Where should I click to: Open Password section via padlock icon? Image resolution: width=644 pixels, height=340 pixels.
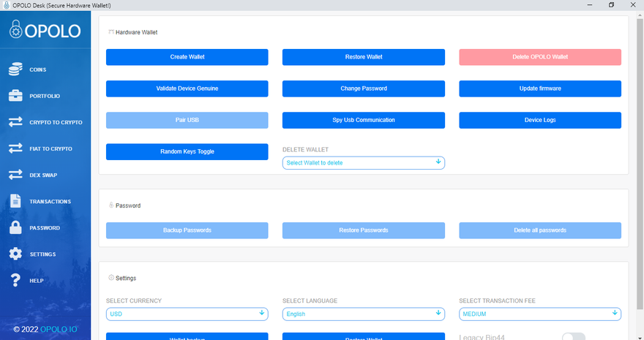15,227
